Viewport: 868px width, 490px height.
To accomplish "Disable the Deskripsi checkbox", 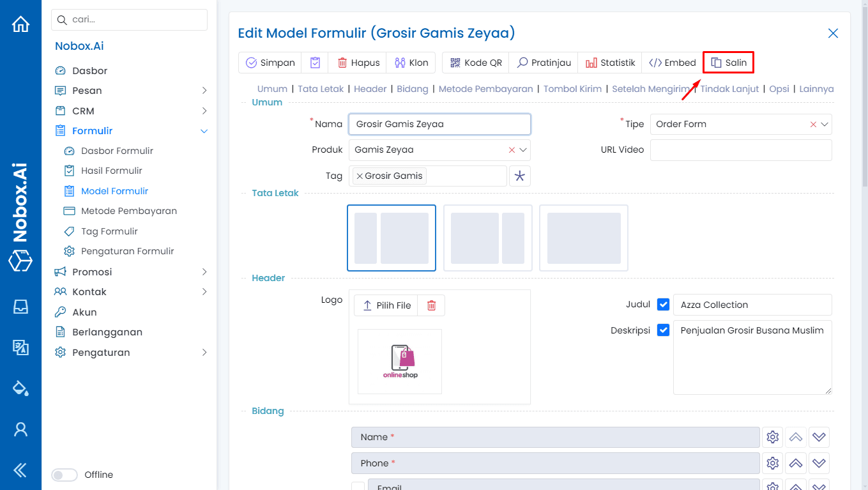I will (x=663, y=330).
